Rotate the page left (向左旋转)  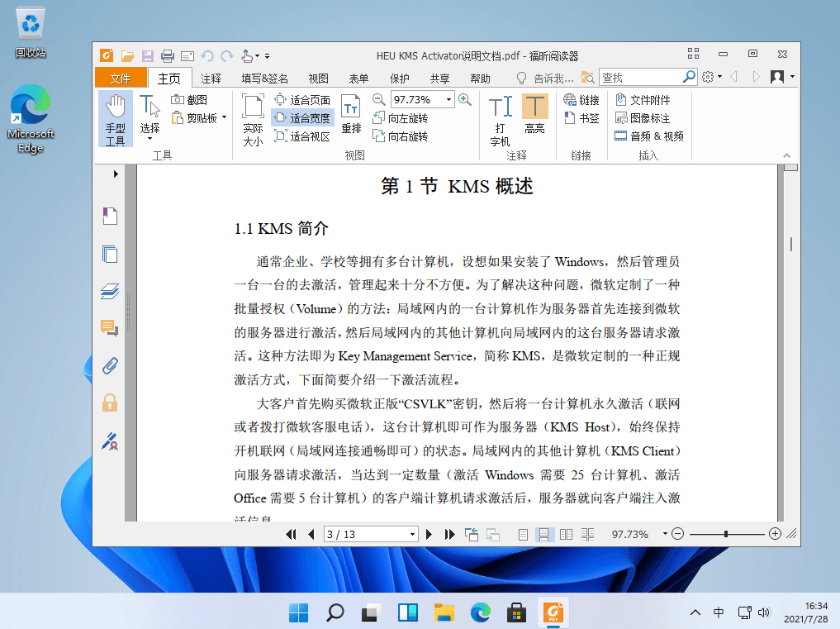(401, 118)
